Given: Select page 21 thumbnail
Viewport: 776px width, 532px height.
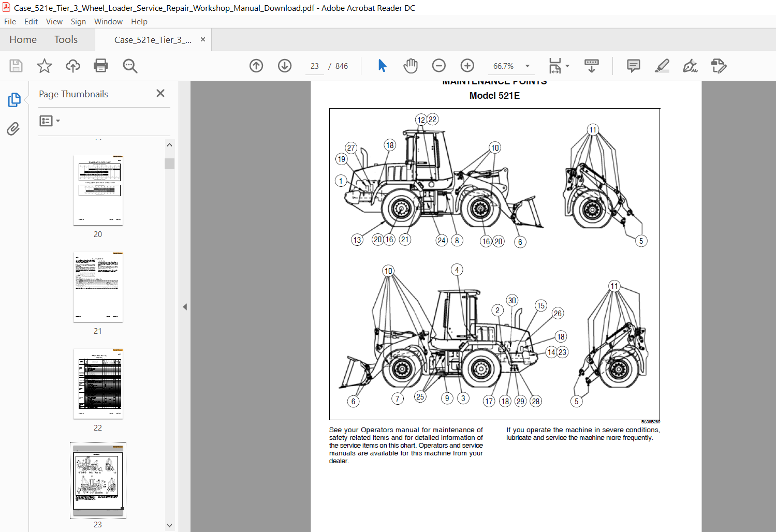Looking at the screenshot, I should [x=98, y=287].
